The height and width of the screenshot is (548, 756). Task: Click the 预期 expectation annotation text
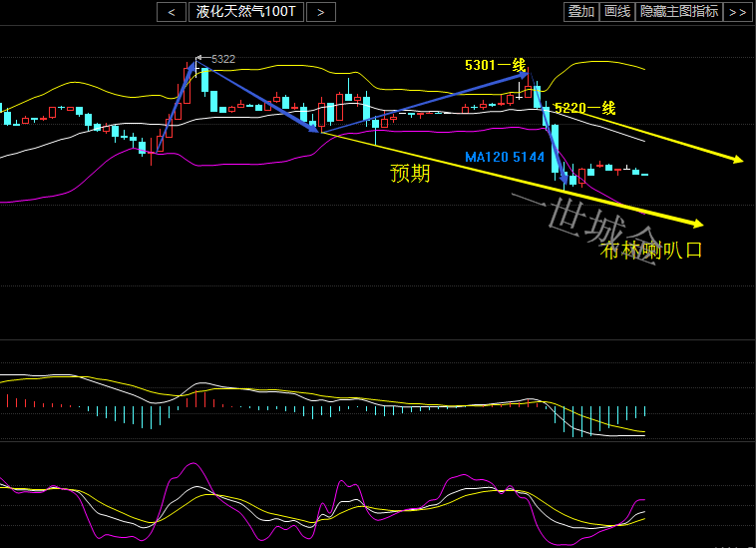[x=410, y=173]
